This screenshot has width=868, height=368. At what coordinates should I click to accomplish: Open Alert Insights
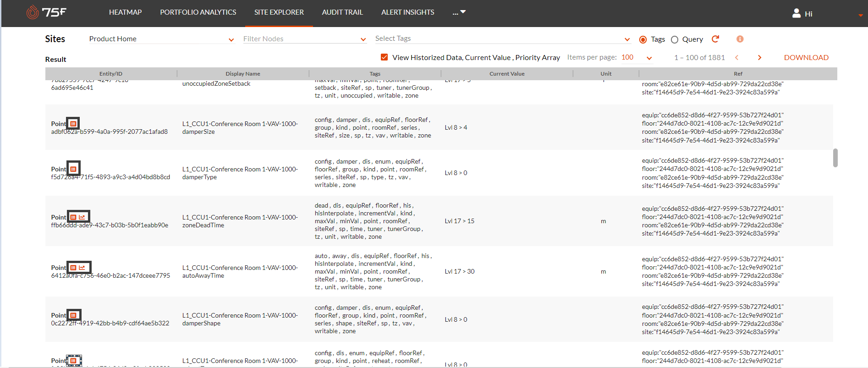[x=408, y=12]
